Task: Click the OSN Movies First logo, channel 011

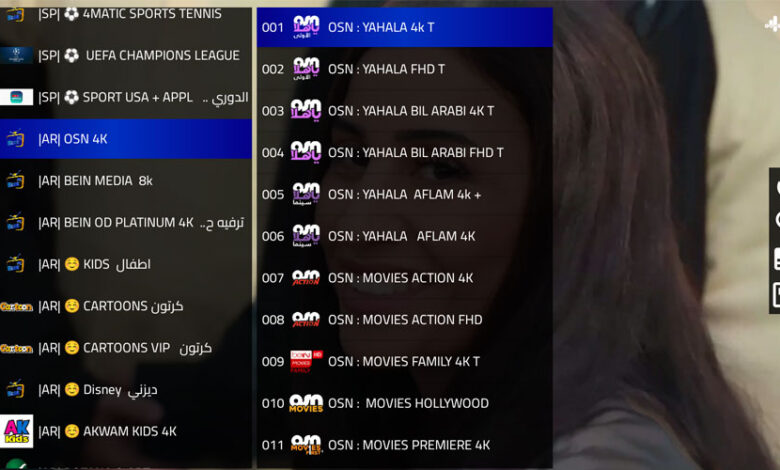Action: pyautogui.click(x=306, y=445)
